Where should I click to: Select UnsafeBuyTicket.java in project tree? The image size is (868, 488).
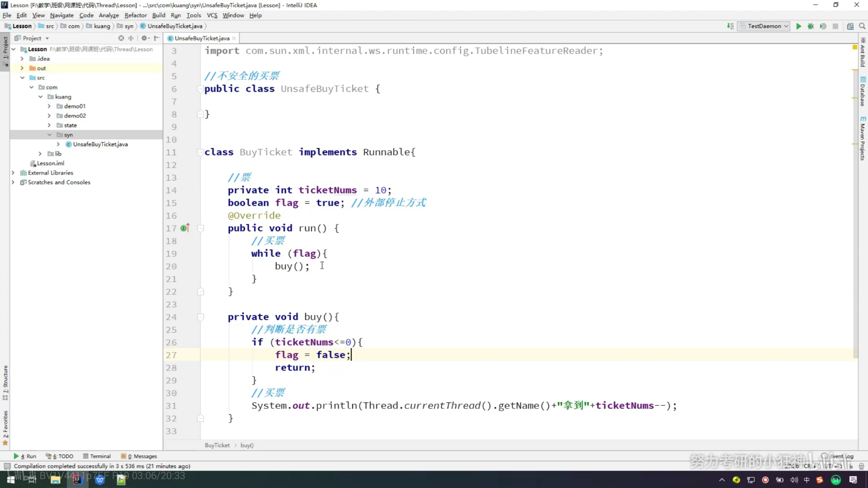(100, 144)
